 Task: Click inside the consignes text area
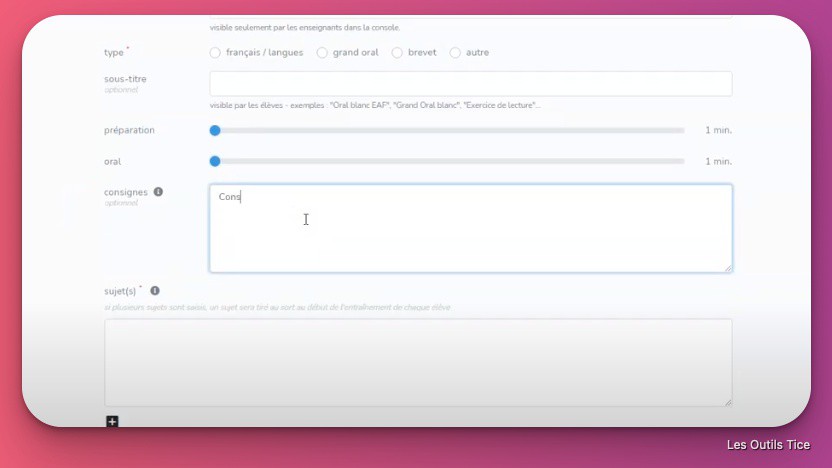pos(471,229)
